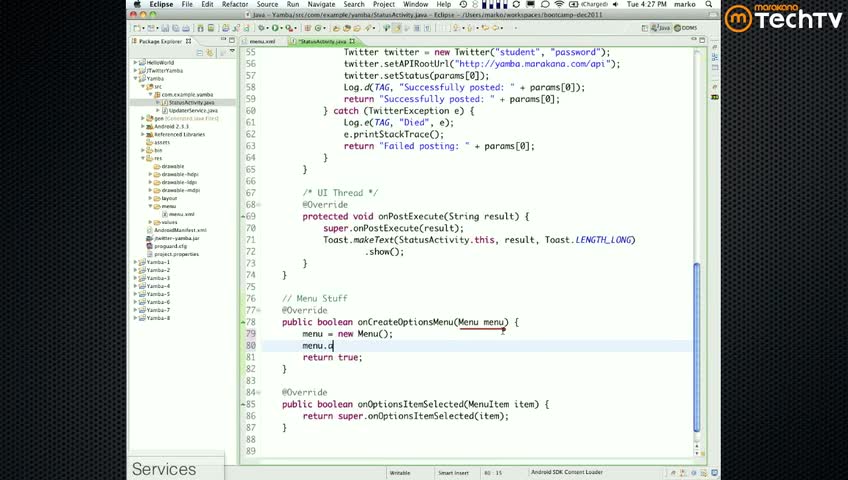Viewport: 848px width, 480px height.
Task: Close the Package Explorer view tab X
Action: coord(188,41)
